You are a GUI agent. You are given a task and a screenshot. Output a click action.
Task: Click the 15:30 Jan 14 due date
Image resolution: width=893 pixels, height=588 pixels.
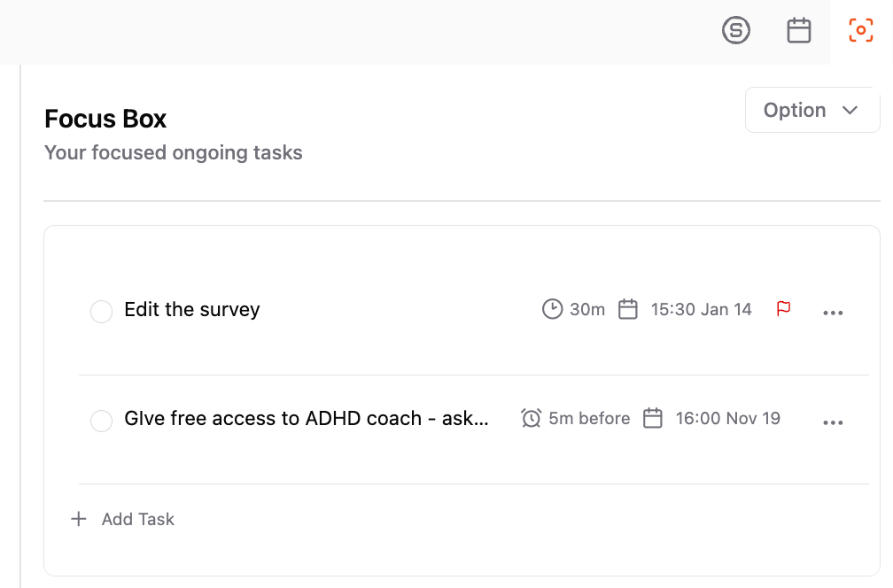[x=701, y=309]
